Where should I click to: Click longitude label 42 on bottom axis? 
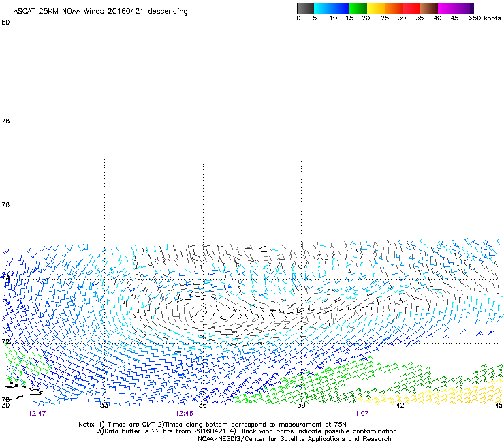pos(400,405)
